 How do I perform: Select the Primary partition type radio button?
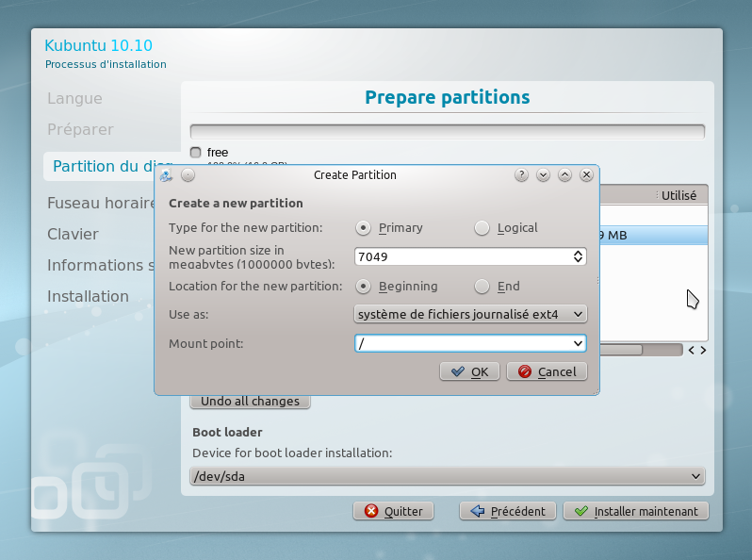tap(363, 228)
